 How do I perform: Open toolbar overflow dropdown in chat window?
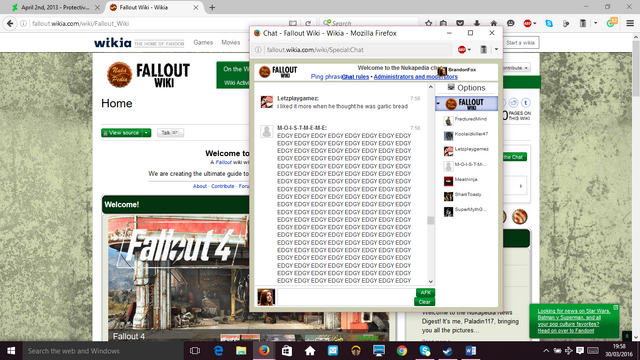[x=496, y=49]
